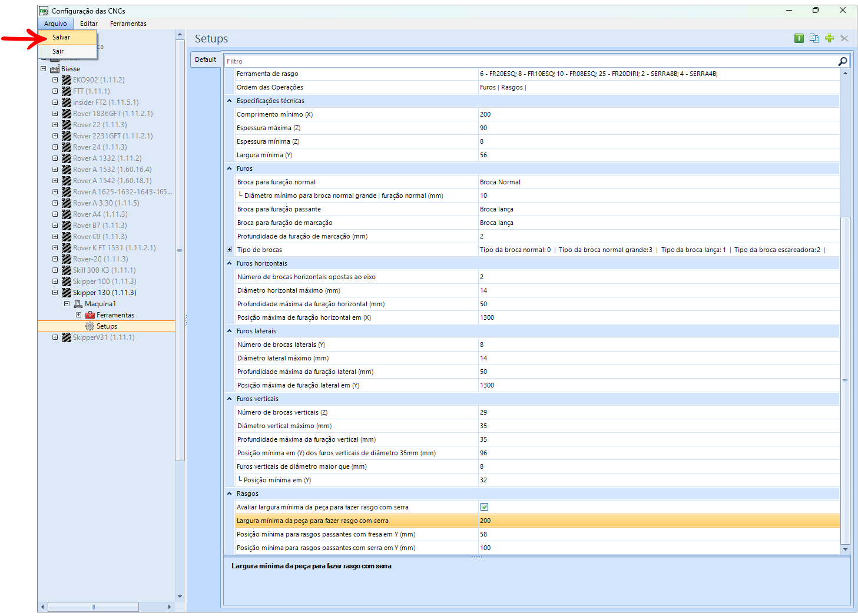Expand the Tipo de brocas row

[x=230, y=250]
